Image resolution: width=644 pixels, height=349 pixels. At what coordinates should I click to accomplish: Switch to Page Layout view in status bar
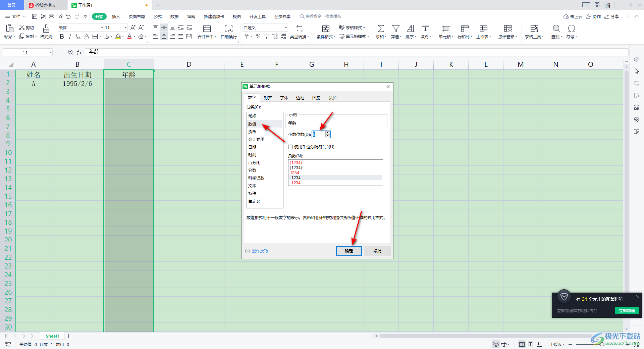pyautogui.click(x=530, y=344)
